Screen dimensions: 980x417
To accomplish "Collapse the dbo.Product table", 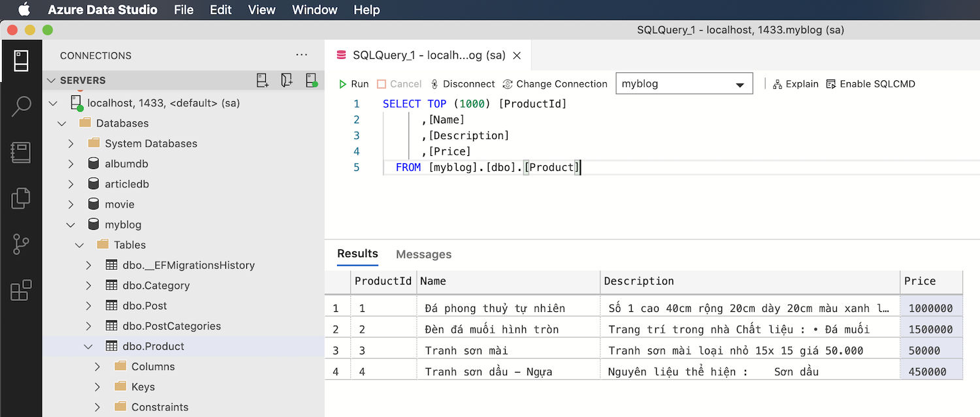I will (x=89, y=346).
